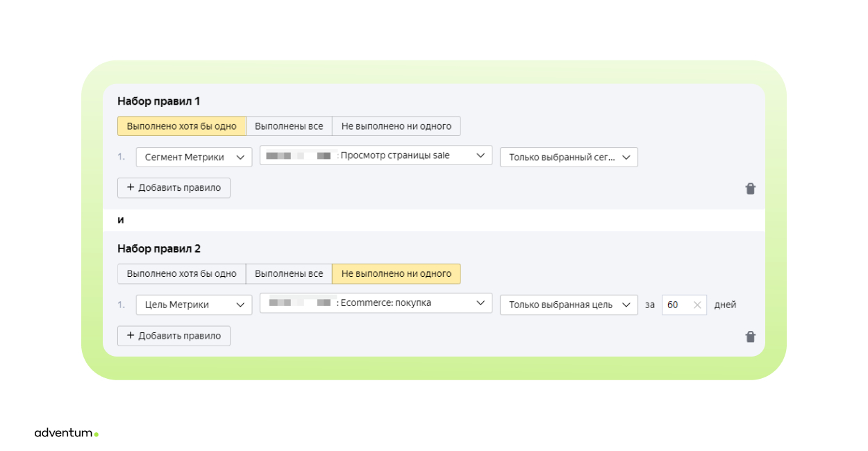This screenshot has width=868, height=451.
Task: Click the days input field showing 60
Action: click(x=675, y=305)
